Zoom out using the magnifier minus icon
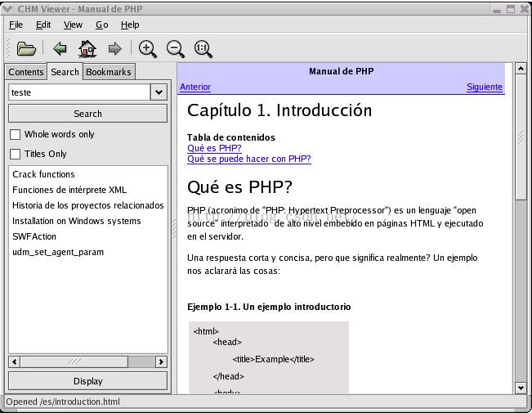The height and width of the screenshot is (413, 532). (176, 49)
